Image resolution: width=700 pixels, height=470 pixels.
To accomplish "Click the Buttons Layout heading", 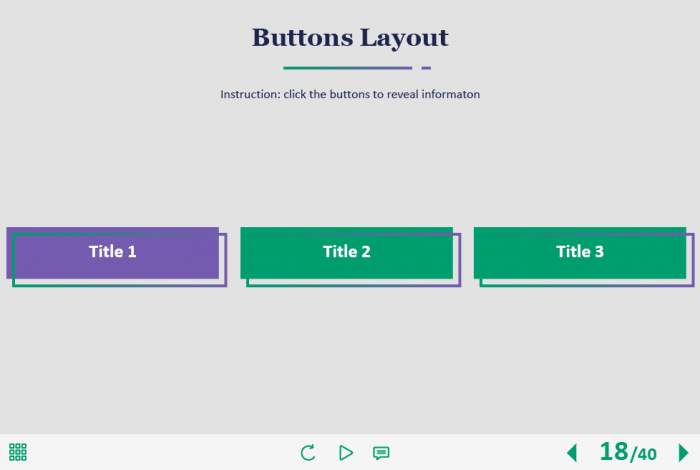I will tap(350, 38).
